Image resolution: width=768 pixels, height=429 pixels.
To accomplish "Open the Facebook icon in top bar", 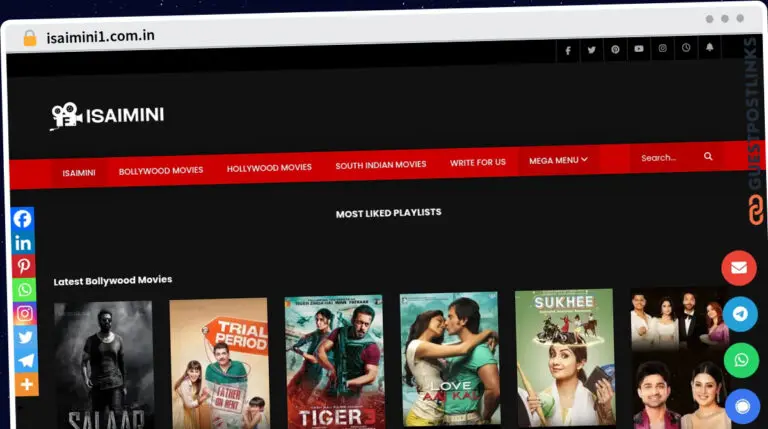I will (x=568, y=50).
